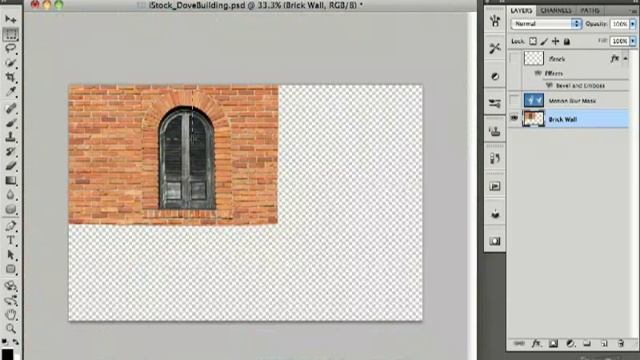Toggle lock position

(x=556, y=41)
